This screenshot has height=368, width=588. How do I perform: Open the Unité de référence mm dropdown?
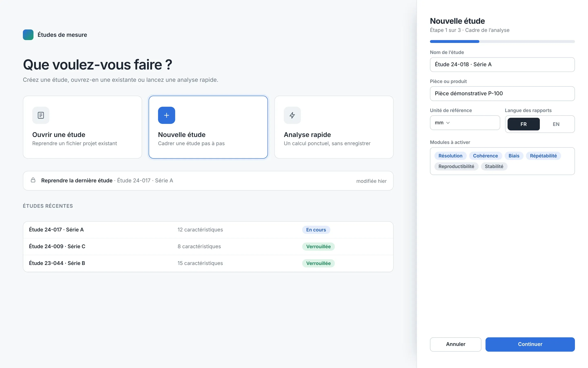pos(465,123)
